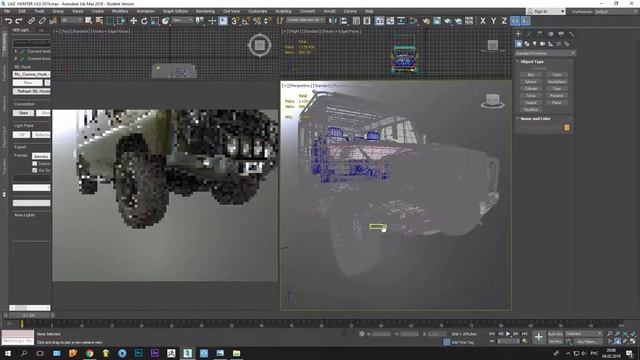Image resolution: width=640 pixels, height=360 pixels.
Task: Click the object color swatch in Name and Color
Action: 567,128
